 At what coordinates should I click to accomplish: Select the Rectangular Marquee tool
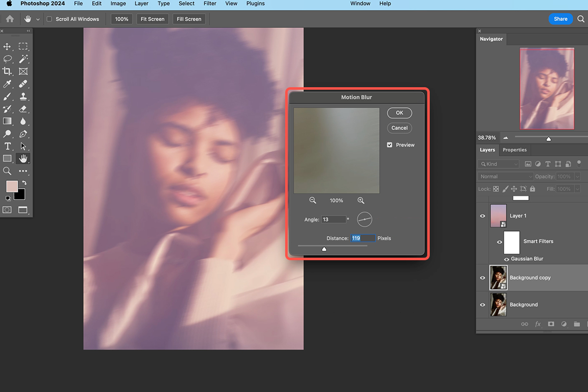pyautogui.click(x=23, y=47)
